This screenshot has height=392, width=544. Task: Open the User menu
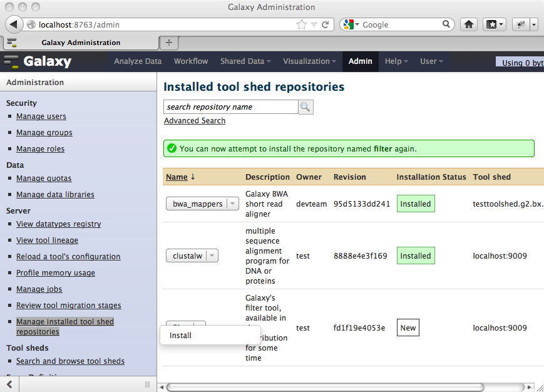431,61
